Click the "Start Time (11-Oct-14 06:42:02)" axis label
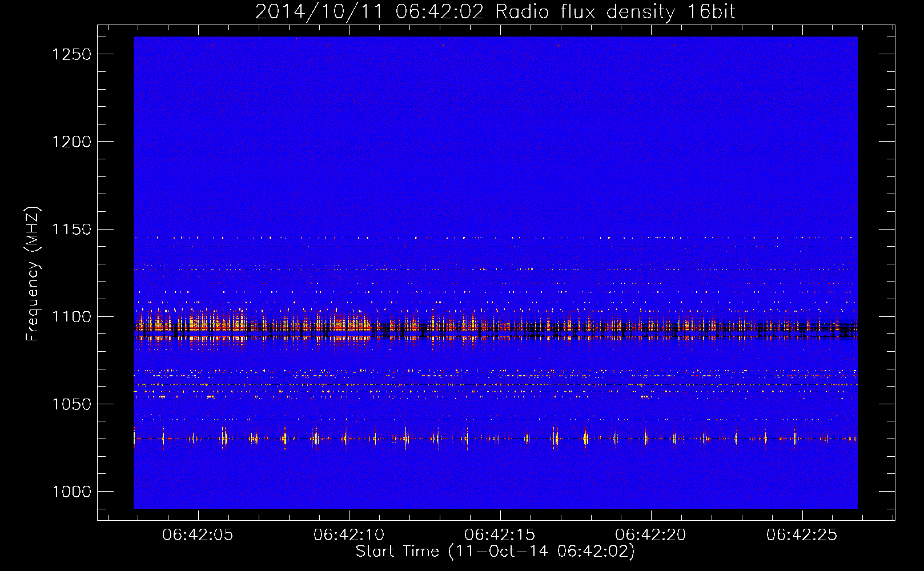This screenshot has width=924, height=571. 495,552
